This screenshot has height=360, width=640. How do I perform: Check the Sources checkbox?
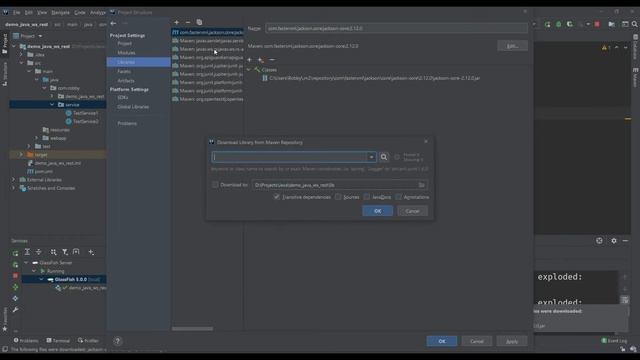point(338,197)
